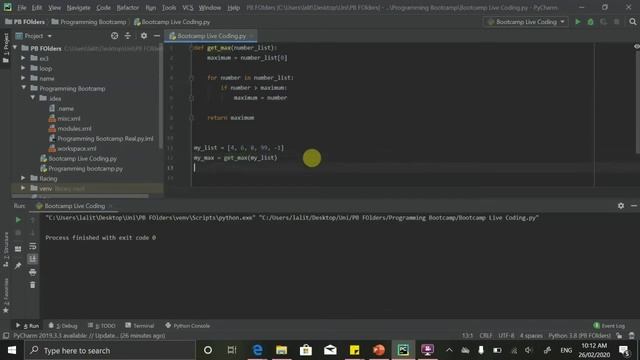Expand the name folder
The image size is (640, 360).
[23, 78]
